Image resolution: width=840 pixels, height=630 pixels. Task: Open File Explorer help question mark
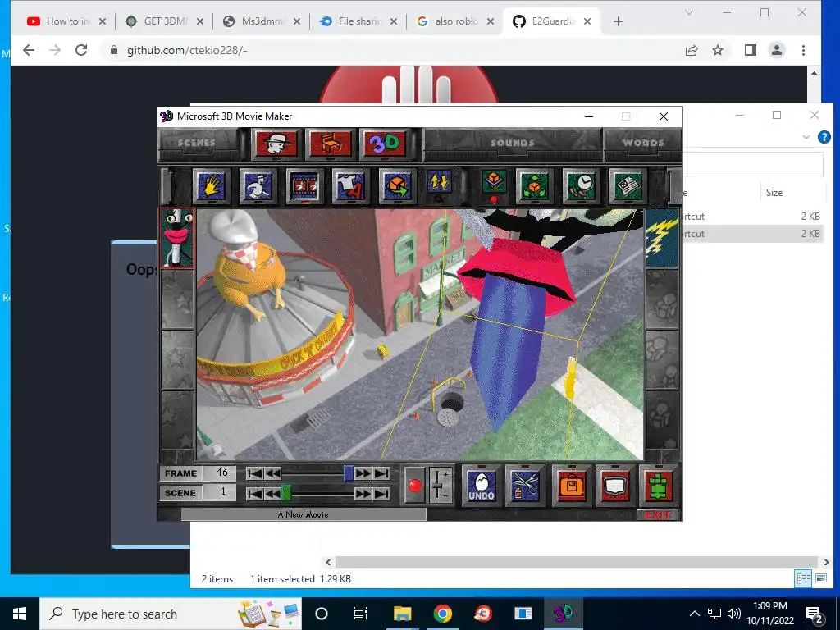(x=824, y=137)
